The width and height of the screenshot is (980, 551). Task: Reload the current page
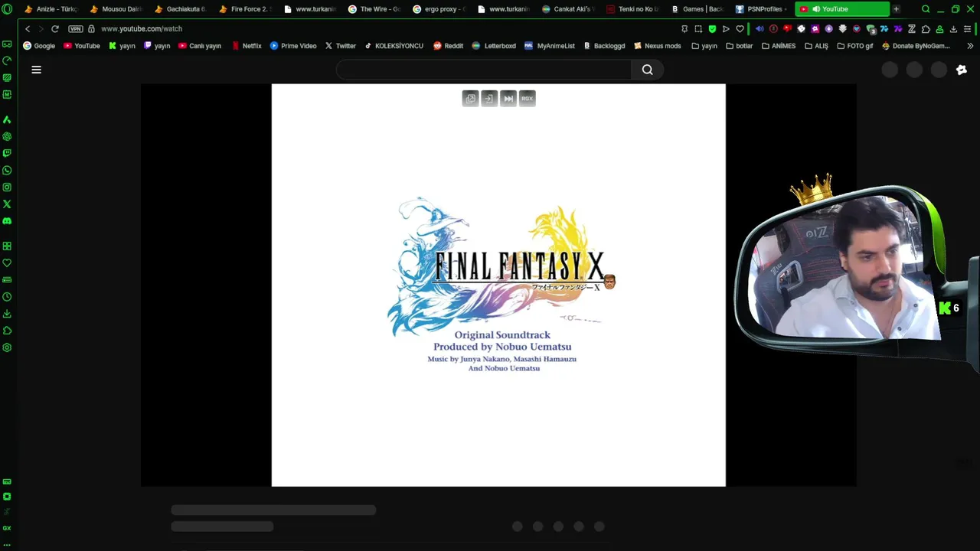pyautogui.click(x=55, y=28)
